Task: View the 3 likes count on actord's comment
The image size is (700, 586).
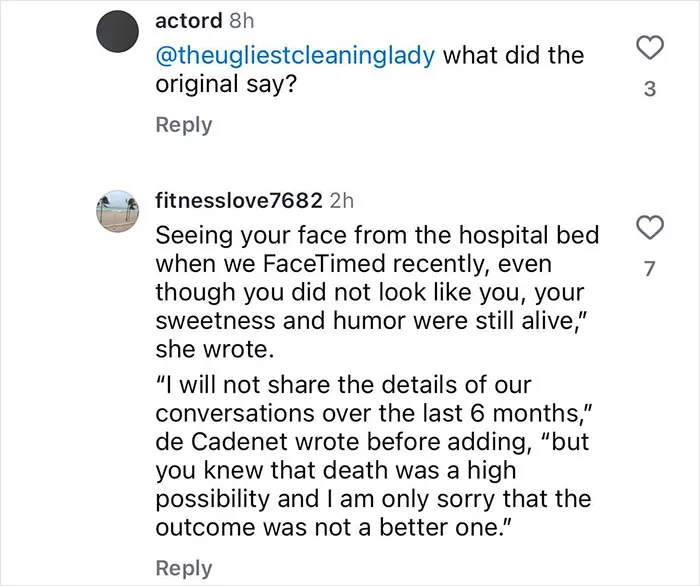Action: [650, 89]
